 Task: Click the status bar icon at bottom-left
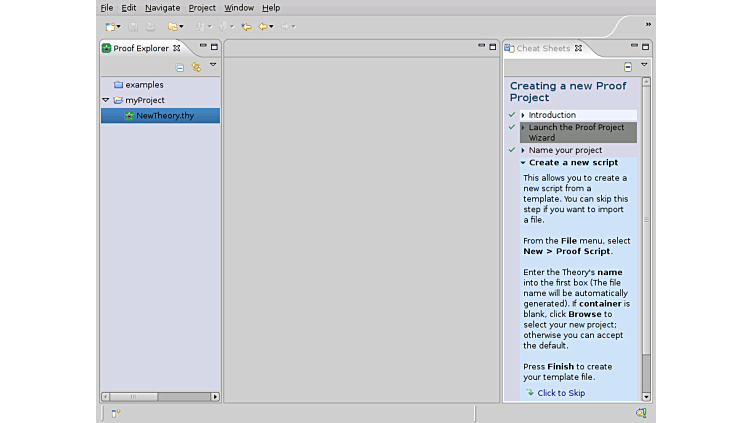coord(116,412)
